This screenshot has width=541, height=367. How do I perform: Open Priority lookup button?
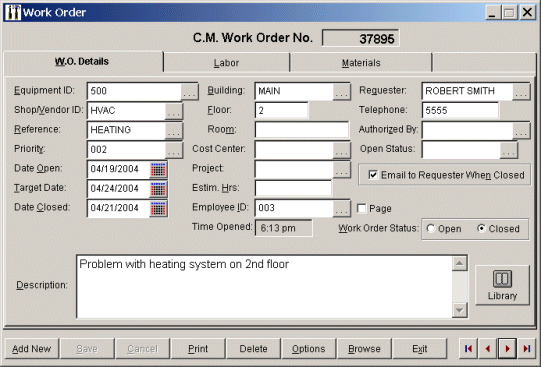(x=174, y=150)
